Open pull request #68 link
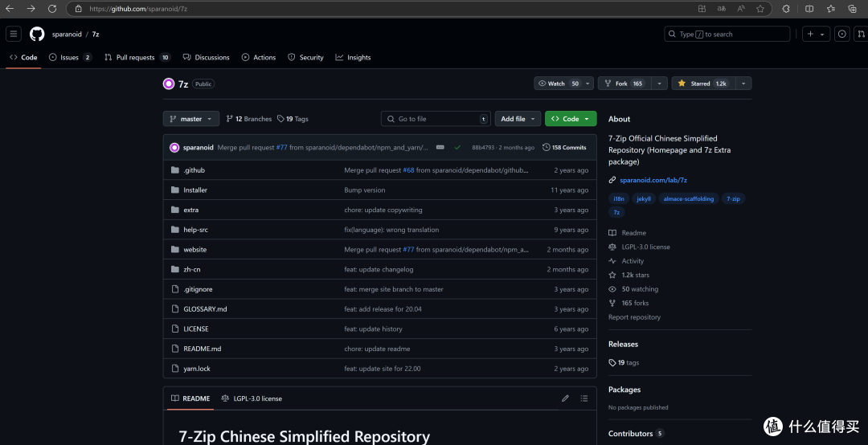 [408, 170]
